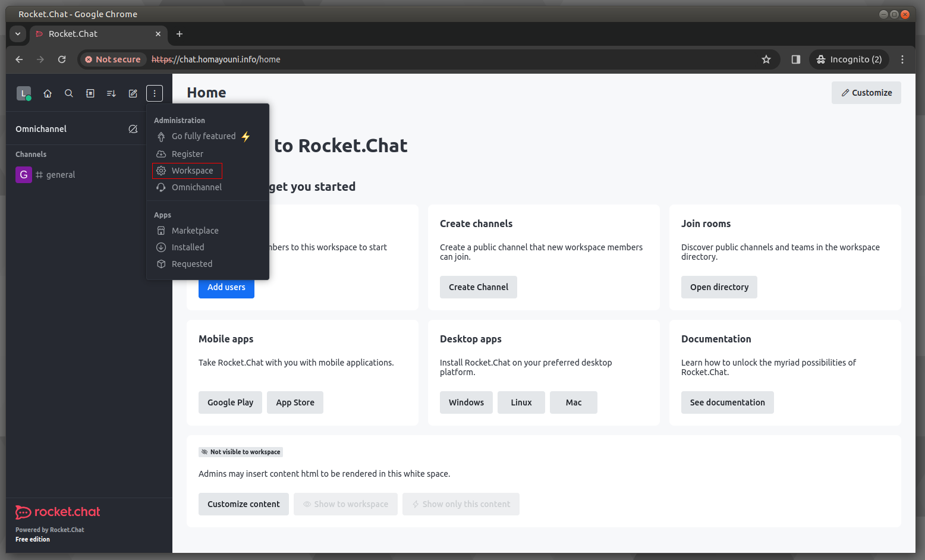Click the general channel G avatar
Viewport: 925px width, 560px height.
tap(24, 175)
